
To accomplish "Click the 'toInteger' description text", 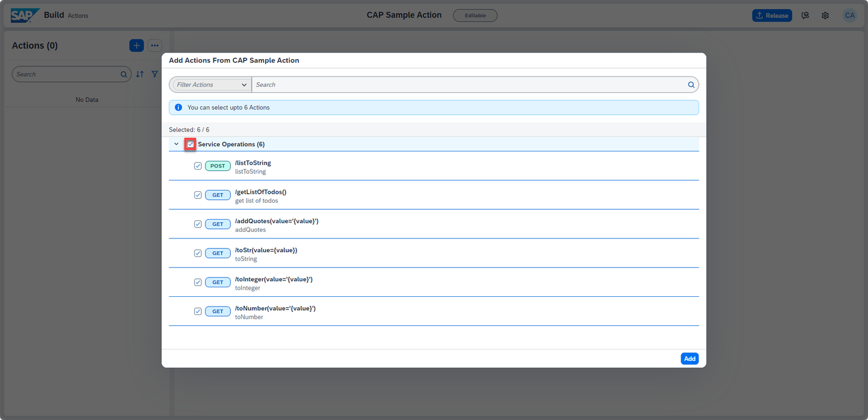I will tap(248, 288).
